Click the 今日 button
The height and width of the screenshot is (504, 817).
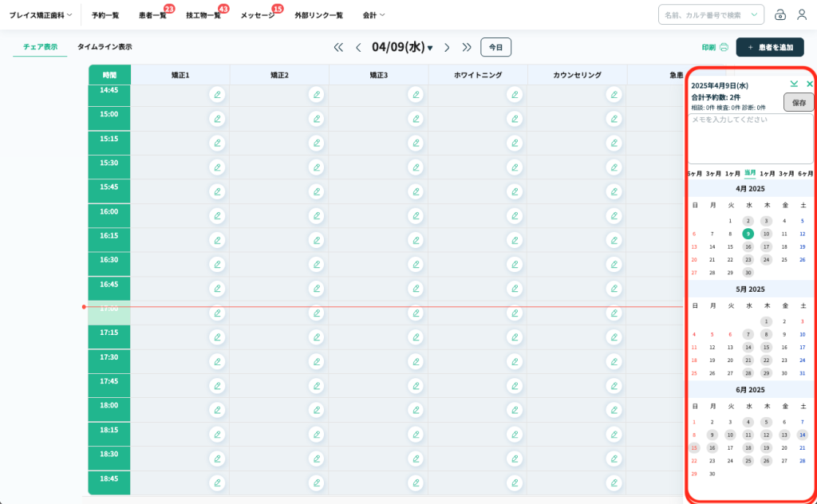[495, 47]
